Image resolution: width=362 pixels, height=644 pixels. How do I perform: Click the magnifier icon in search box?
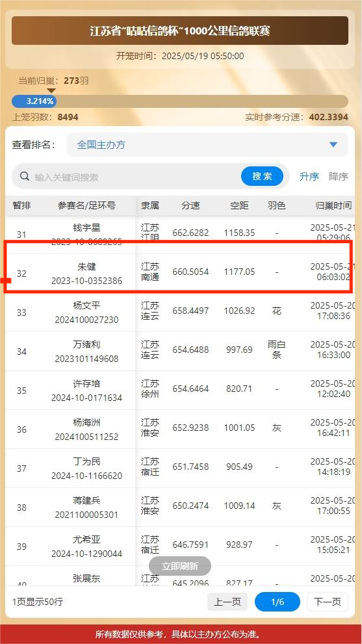(25, 177)
